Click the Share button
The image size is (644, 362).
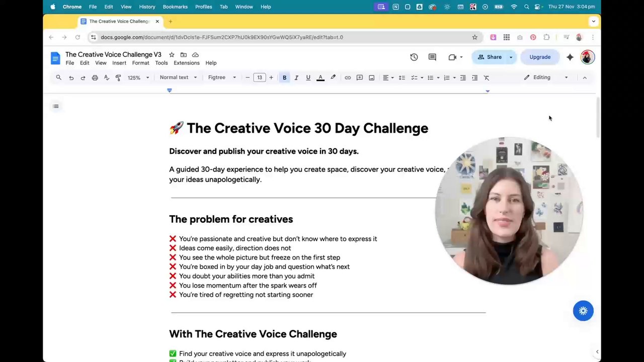point(490,57)
